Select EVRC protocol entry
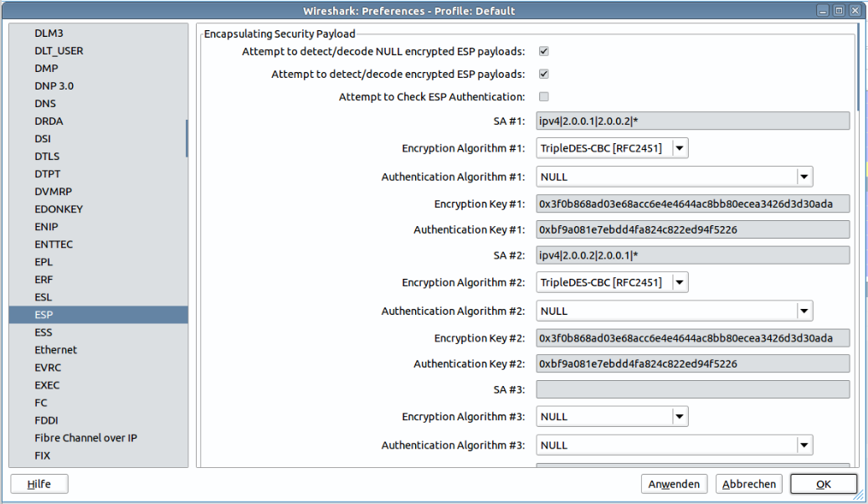The height and width of the screenshot is (504, 868). click(98, 368)
